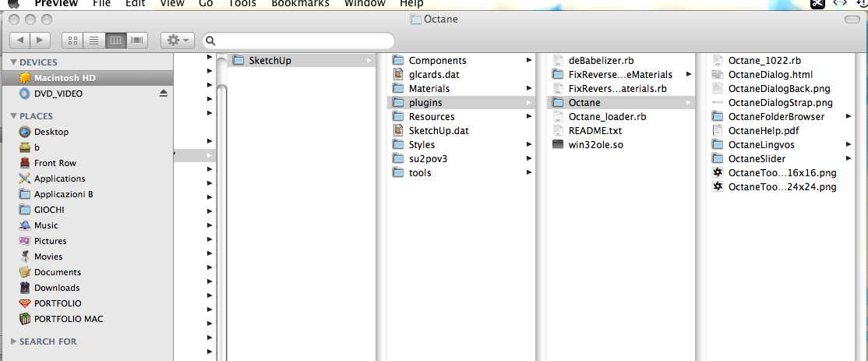Image resolution: width=868 pixels, height=361 pixels.
Task: Select FixReverse...eMaterials folder
Action: (620, 74)
